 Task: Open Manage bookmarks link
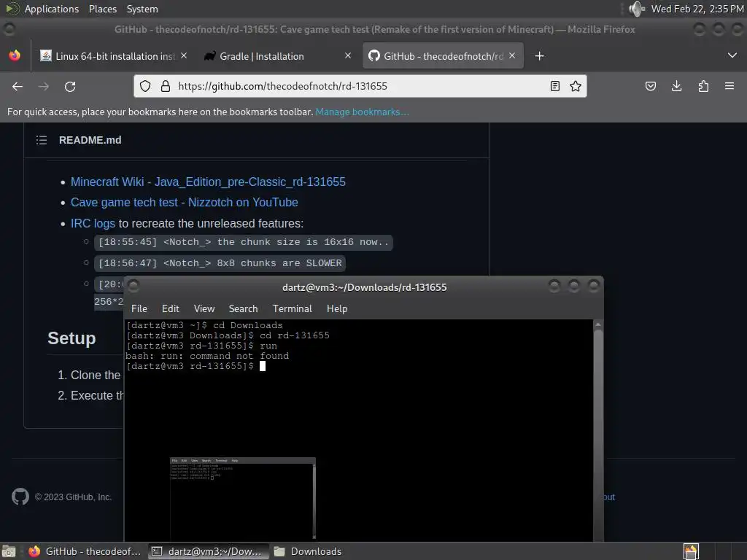pos(362,112)
